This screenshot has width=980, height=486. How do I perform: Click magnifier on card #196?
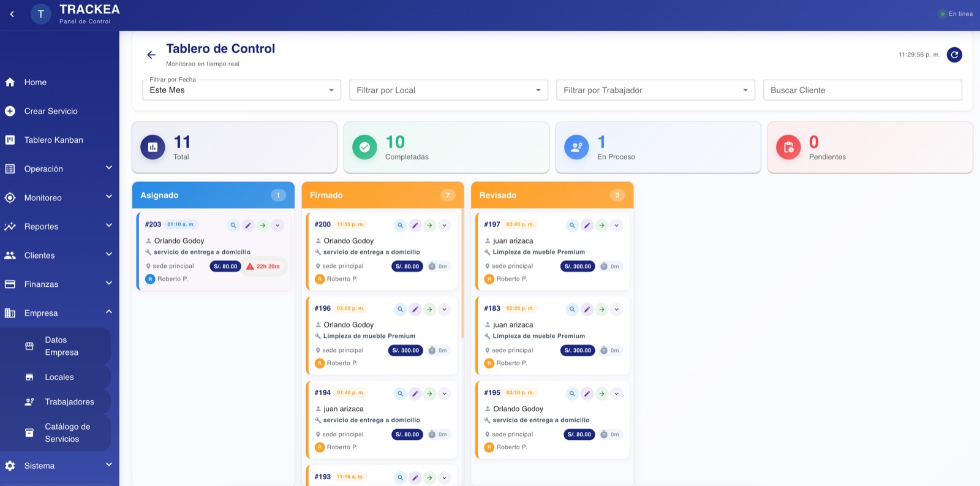(401, 309)
